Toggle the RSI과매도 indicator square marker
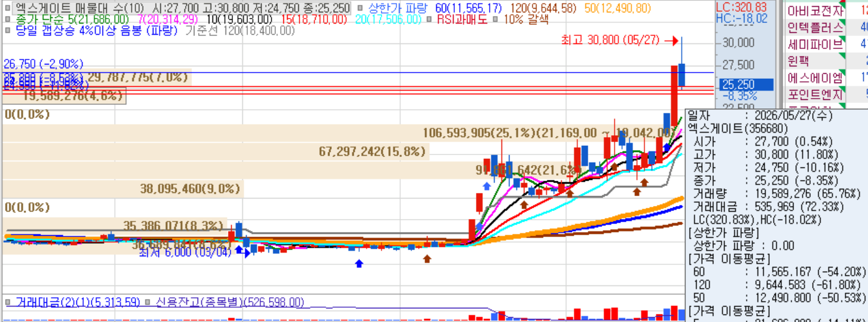Viewport: 868px width, 322px height. pyautogui.click(x=430, y=19)
